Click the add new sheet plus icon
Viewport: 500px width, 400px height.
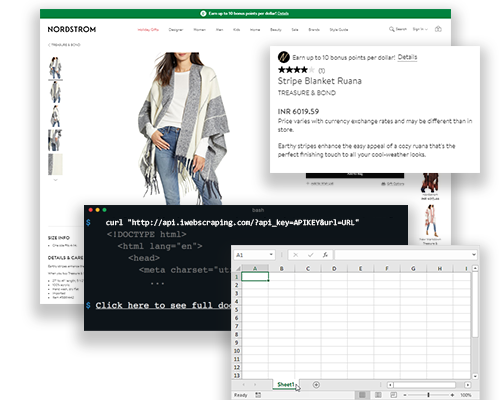pos(316,385)
